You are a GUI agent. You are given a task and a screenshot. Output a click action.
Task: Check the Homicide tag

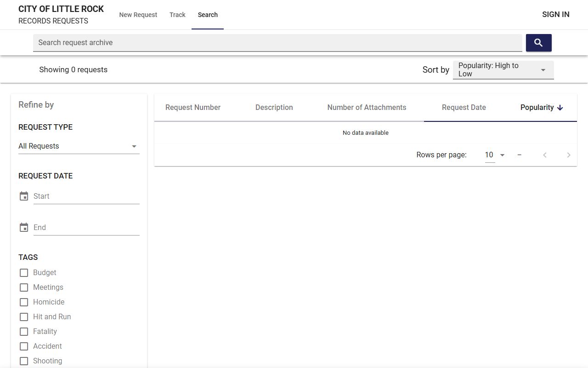tap(24, 302)
